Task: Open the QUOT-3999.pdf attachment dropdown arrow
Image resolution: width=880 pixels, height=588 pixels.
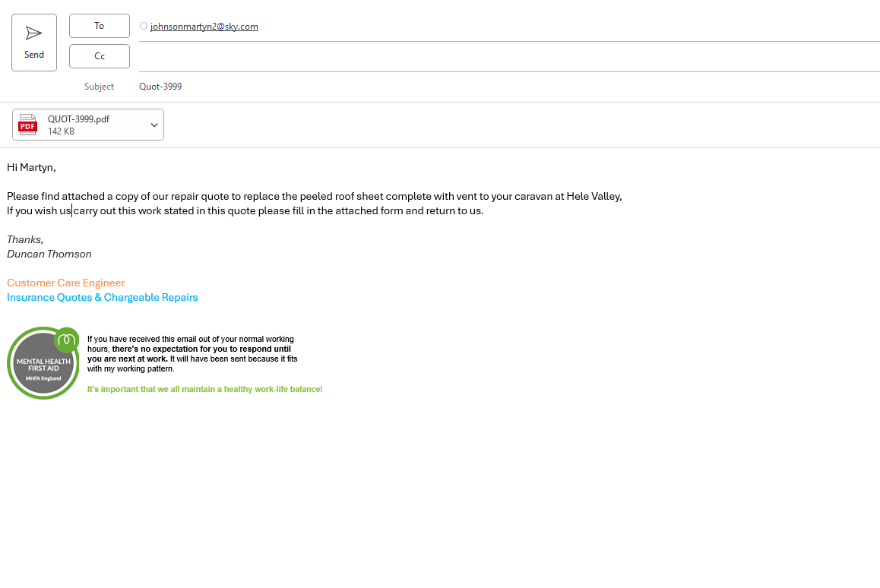Action: click(154, 125)
